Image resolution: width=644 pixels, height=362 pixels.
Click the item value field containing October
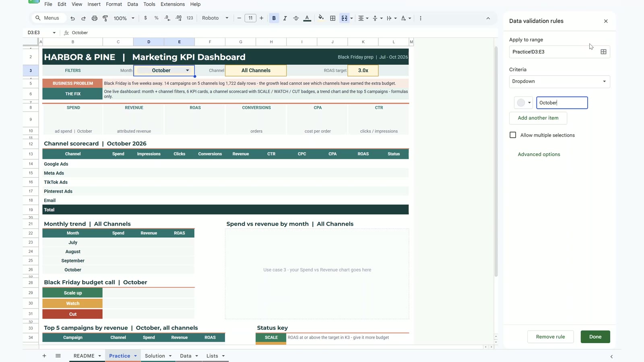(562, 103)
